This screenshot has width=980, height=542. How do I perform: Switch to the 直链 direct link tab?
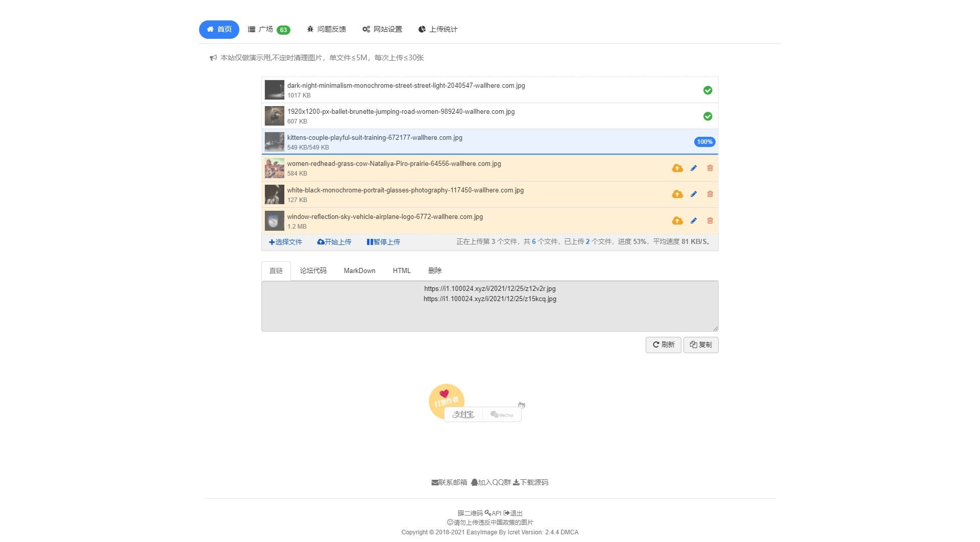tap(276, 270)
